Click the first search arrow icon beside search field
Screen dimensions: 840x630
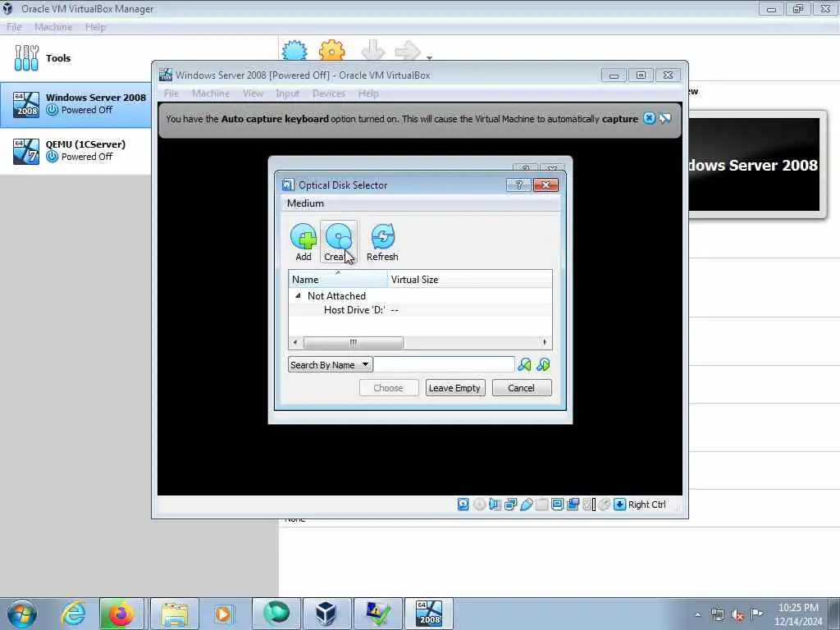pos(524,365)
